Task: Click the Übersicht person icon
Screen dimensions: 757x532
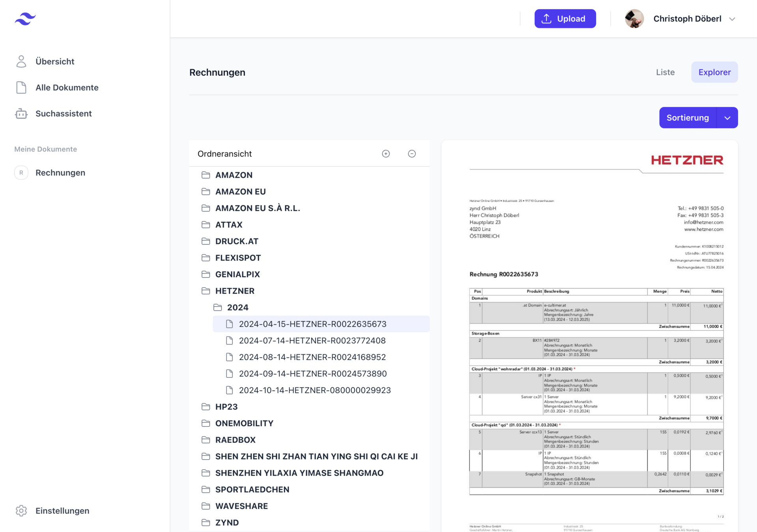Action: click(x=21, y=61)
